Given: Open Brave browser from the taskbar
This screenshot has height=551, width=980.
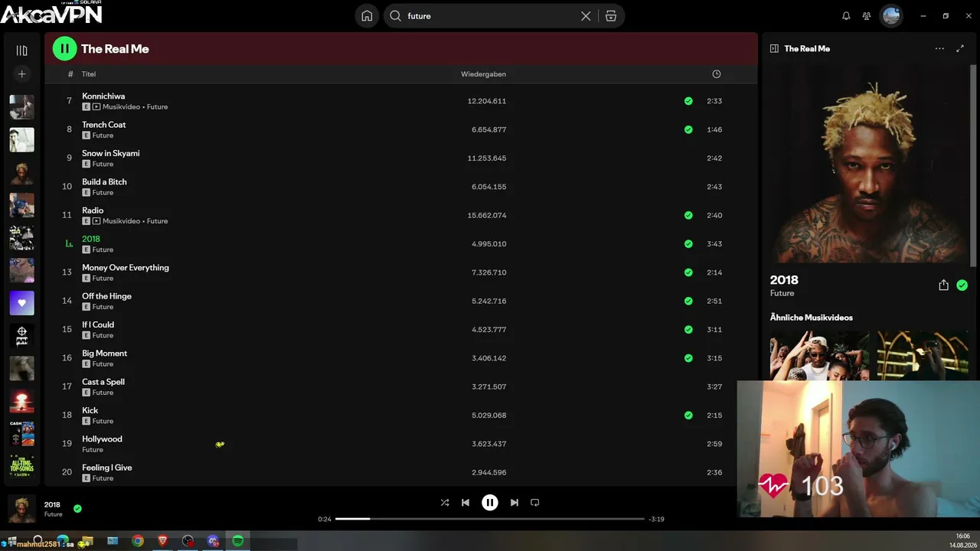Looking at the screenshot, I should click(x=163, y=541).
